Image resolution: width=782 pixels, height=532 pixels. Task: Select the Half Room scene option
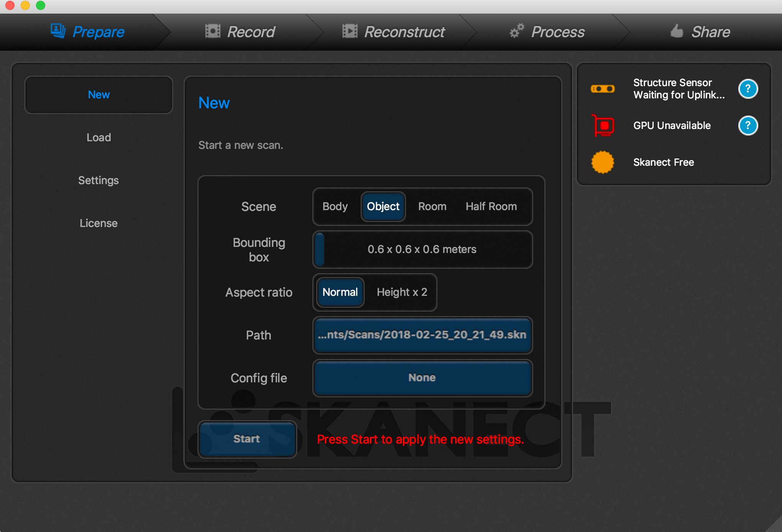pyautogui.click(x=491, y=207)
